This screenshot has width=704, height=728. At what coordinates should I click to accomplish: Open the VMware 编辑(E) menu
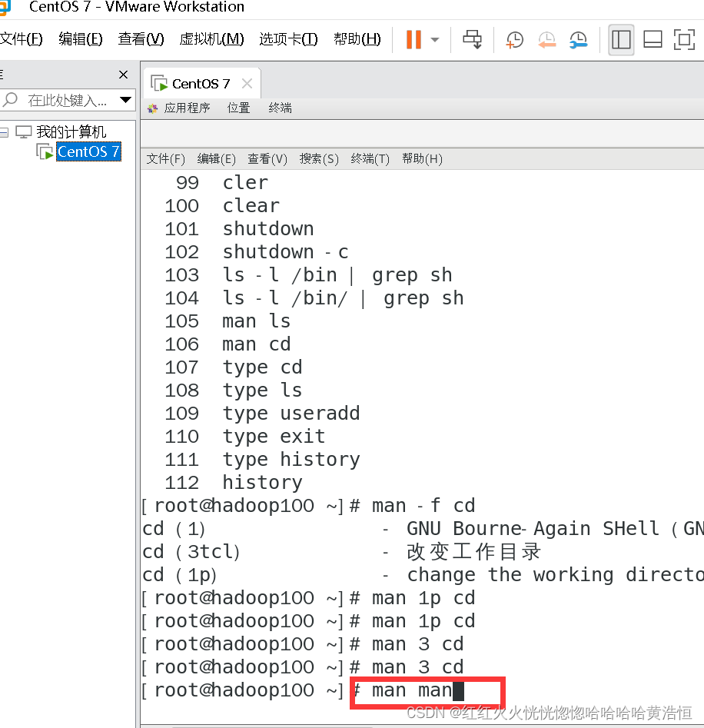81,39
